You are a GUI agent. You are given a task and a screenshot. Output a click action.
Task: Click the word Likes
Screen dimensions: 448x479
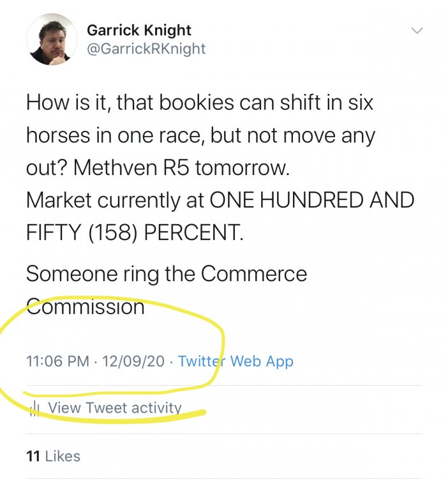[63, 456]
